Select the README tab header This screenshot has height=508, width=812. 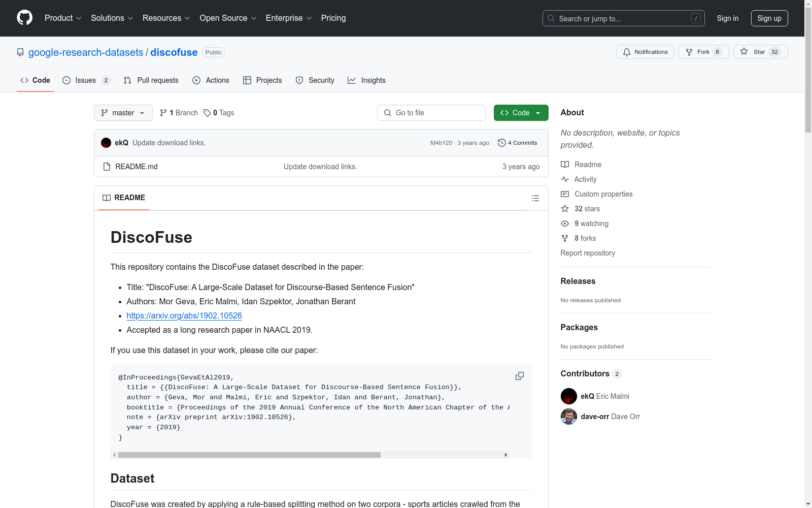124,198
